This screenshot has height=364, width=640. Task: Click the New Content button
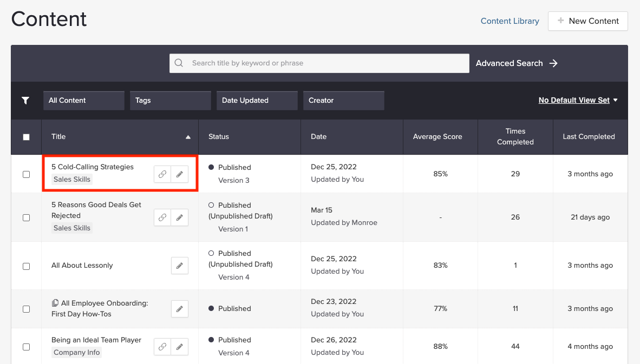587,21
